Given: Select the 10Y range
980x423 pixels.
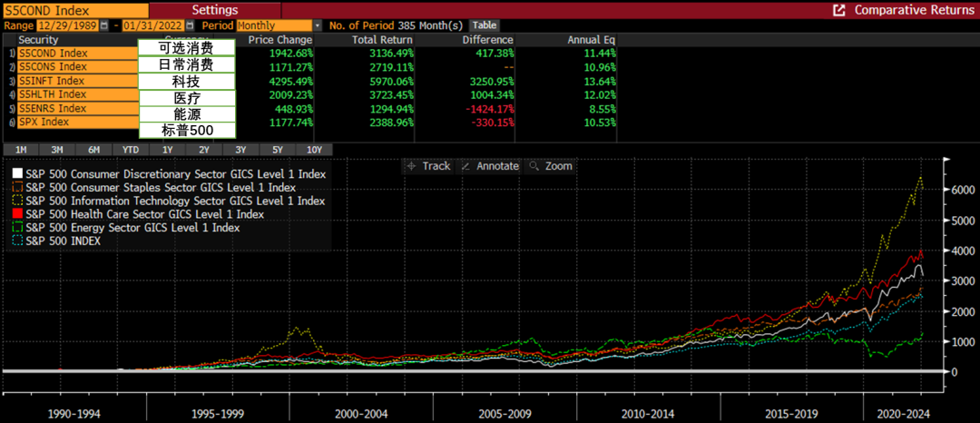Looking at the screenshot, I should click(x=314, y=150).
